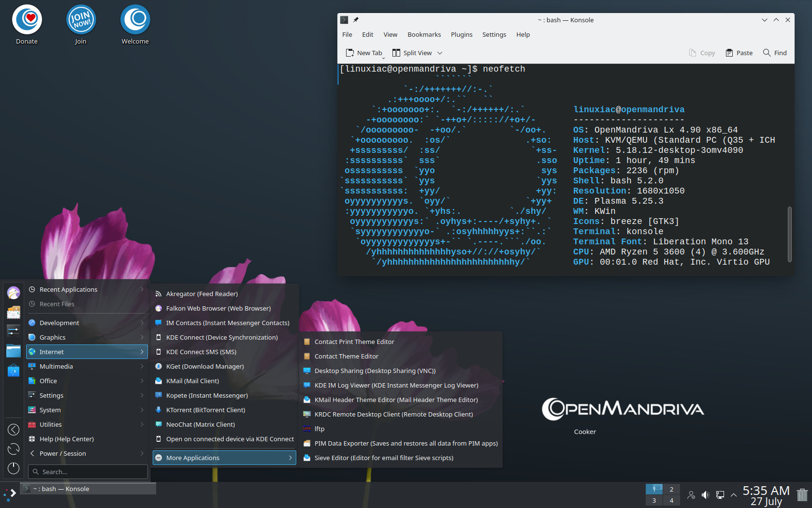Open KMail Header Theme Editor
The image size is (812, 508).
pos(401,400)
